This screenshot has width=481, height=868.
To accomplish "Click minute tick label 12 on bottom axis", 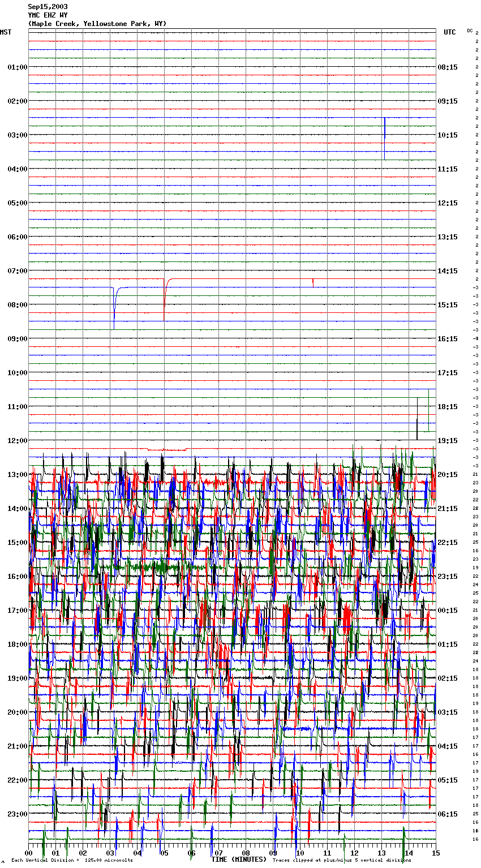I will [354, 853].
